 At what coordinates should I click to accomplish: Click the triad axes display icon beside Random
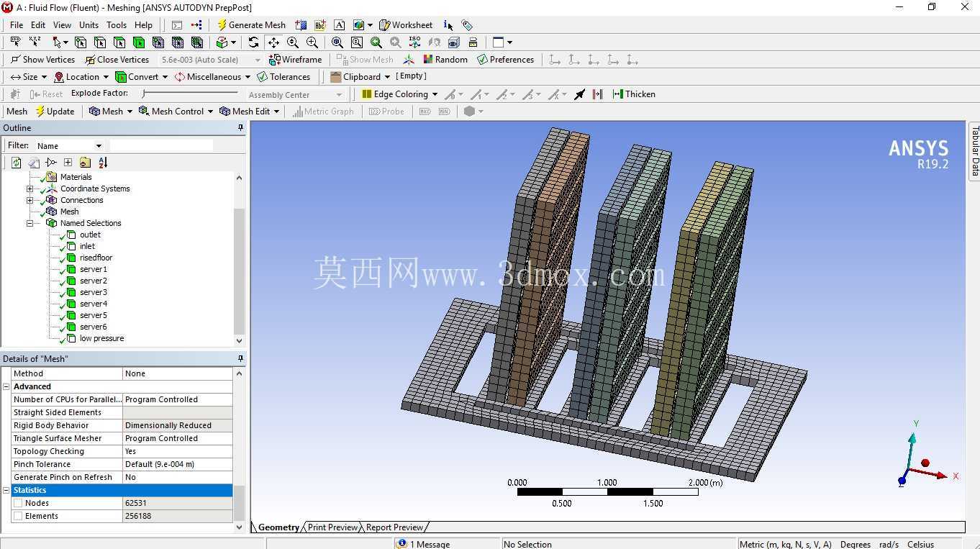pyautogui.click(x=409, y=60)
